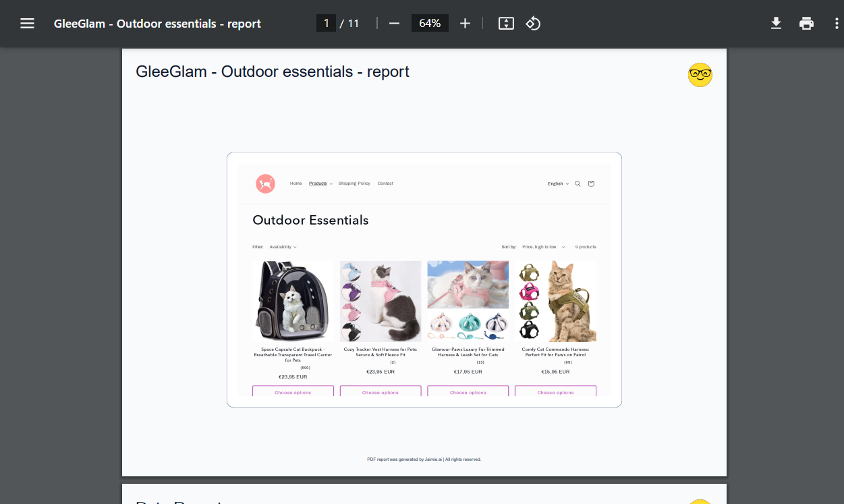
Task: Open Cozy Tracker Vest Harness title link
Action: pyautogui.click(x=381, y=352)
